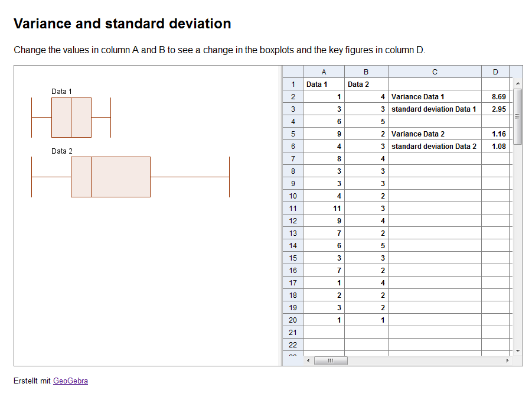Image resolution: width=532 pixels, height=403 pixels.
Task: Click the vertical scrollbar up arrow
Action: (x=517, y=83)
